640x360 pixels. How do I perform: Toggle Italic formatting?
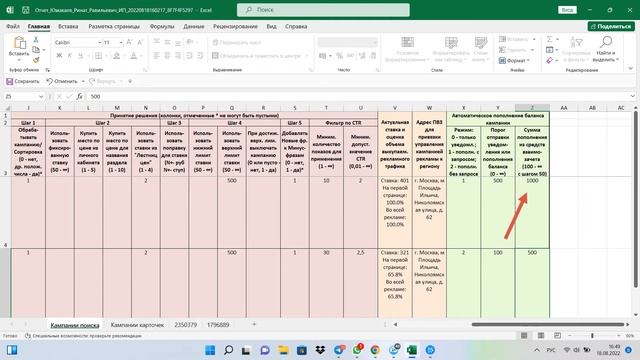tap(70, 56)
